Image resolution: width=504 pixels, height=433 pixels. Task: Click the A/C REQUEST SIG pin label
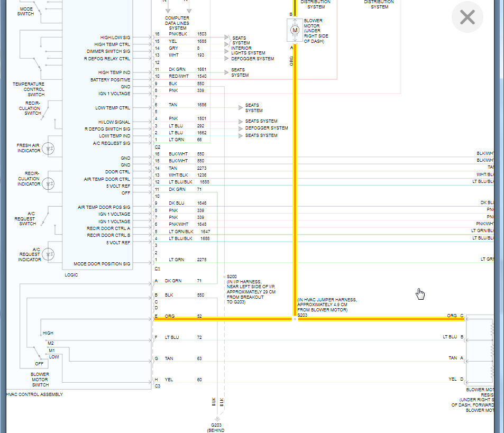tap(112, 143)
